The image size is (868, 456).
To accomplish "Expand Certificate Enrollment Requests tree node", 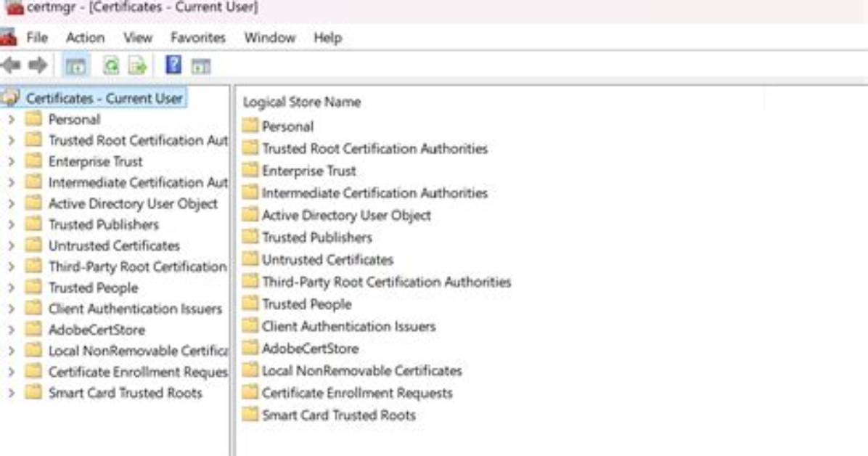I will 11,372.
